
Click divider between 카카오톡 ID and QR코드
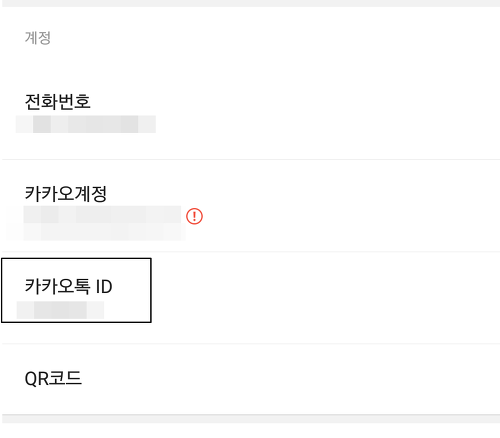(x=251, y=343)
